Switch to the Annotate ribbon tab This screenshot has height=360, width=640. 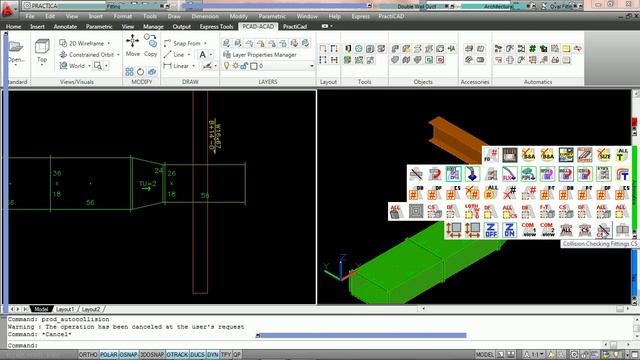65,27
